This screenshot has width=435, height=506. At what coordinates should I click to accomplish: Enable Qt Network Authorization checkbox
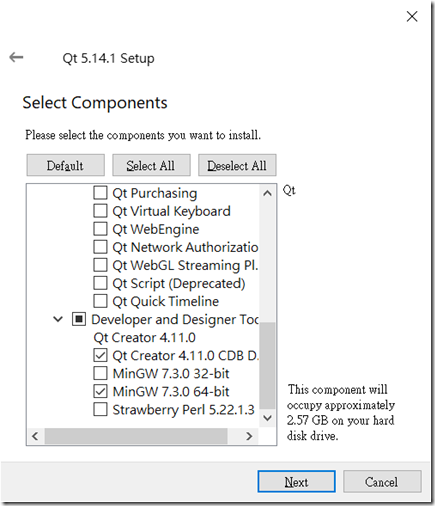click(x=100, y=247)
